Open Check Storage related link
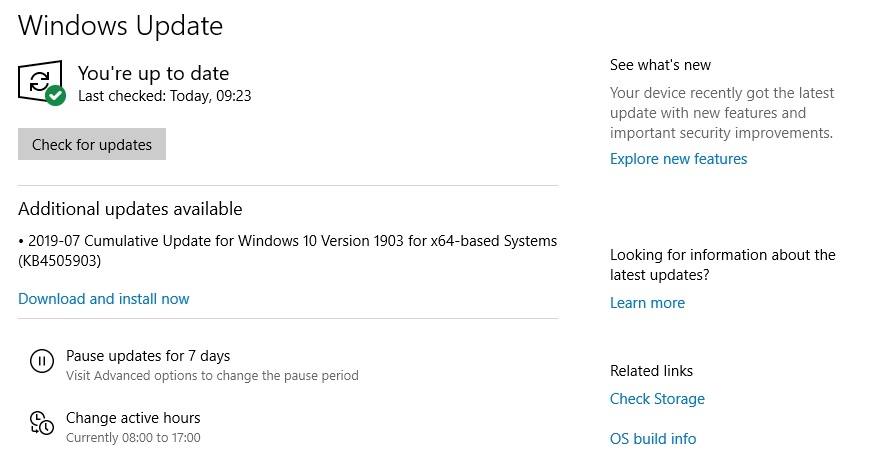 (657, 399)
